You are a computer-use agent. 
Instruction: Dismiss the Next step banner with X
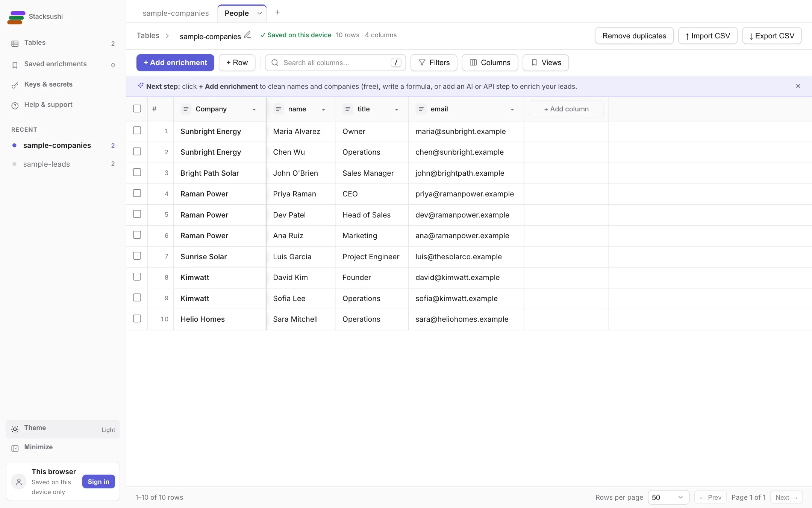tap(798, 86)
